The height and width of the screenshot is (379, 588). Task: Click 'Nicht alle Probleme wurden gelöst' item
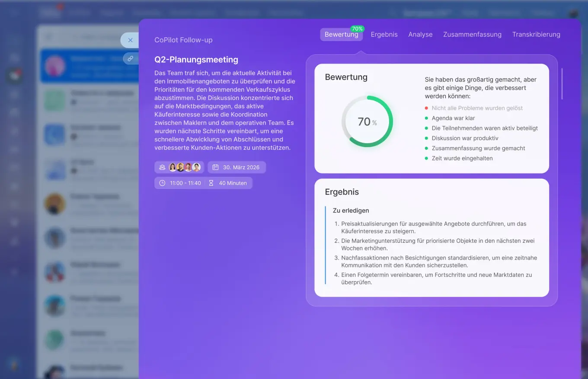click(477, 108)
